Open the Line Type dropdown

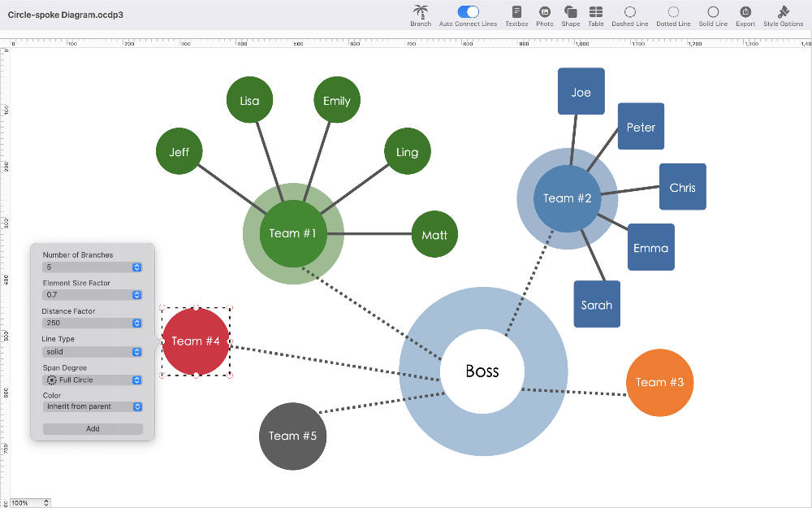coord(93,351)
